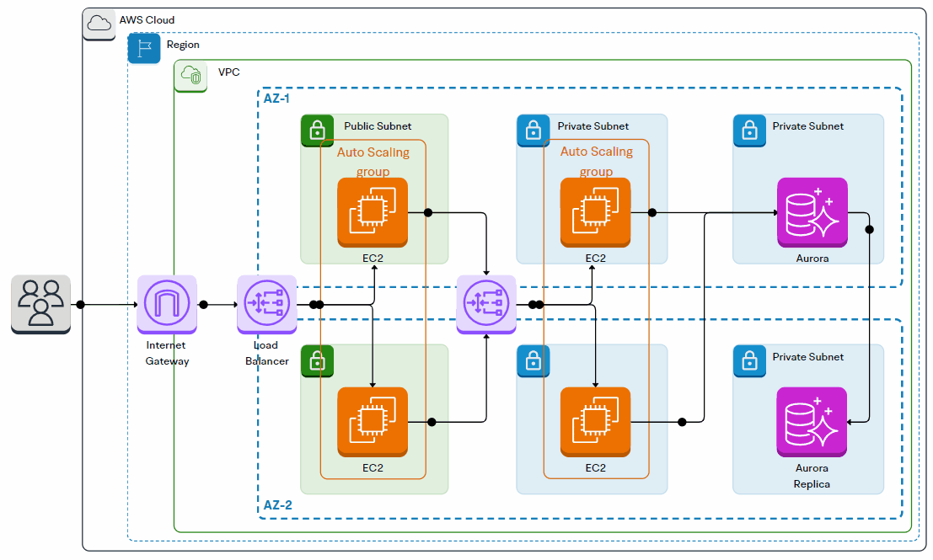Select the users group icon on the left

point(40,304)
